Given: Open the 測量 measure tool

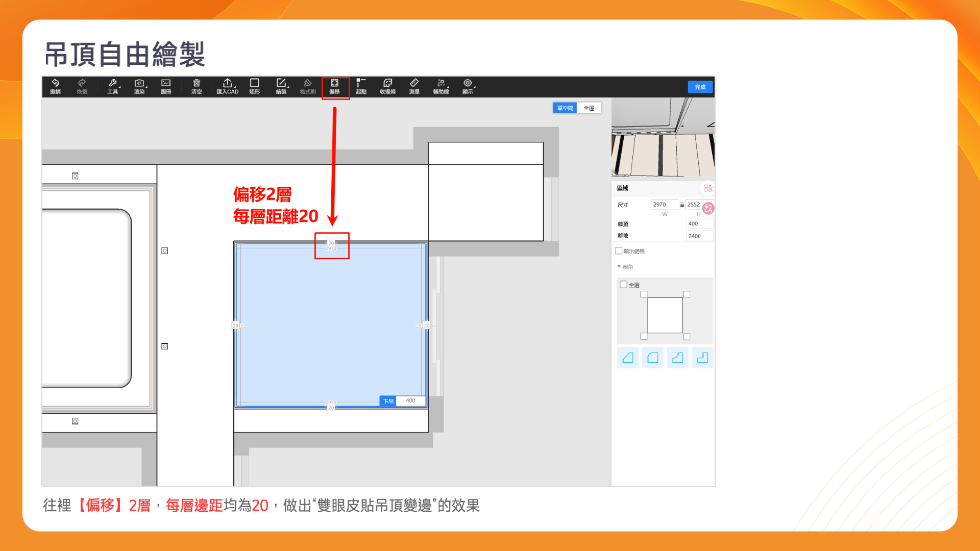Looking at the screenshot, I should click(414, 86).
